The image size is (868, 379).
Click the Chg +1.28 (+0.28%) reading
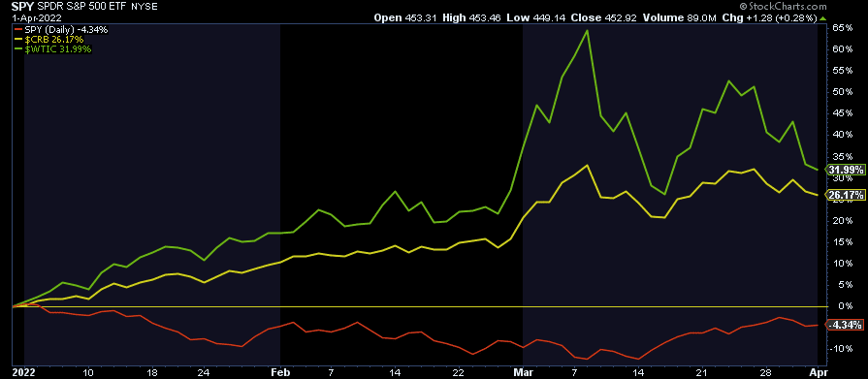(x=769, y=17)
